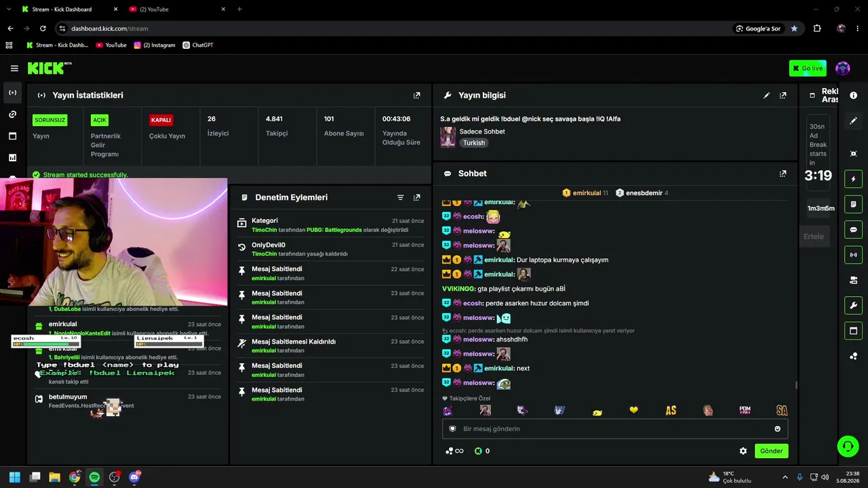Image resolution: width=868 pixels, height=488 pixels.
Task: Click the Go live button
Action: (808, 68)
